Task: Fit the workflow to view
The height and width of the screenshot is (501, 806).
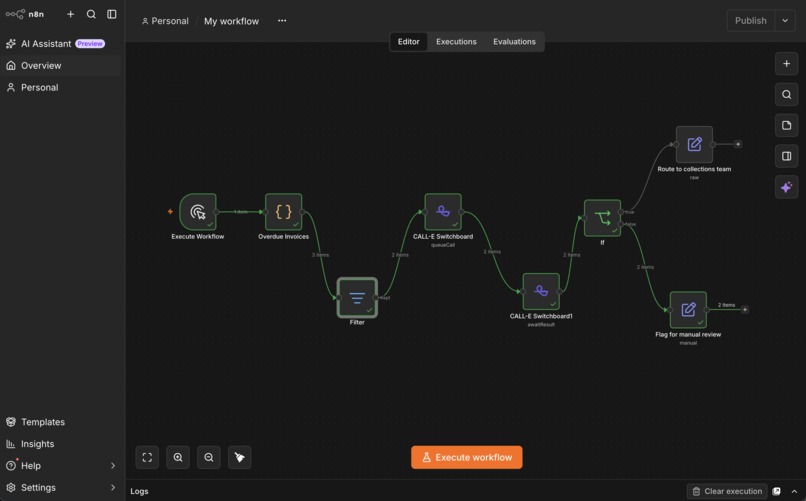Action: click(147, 457)
